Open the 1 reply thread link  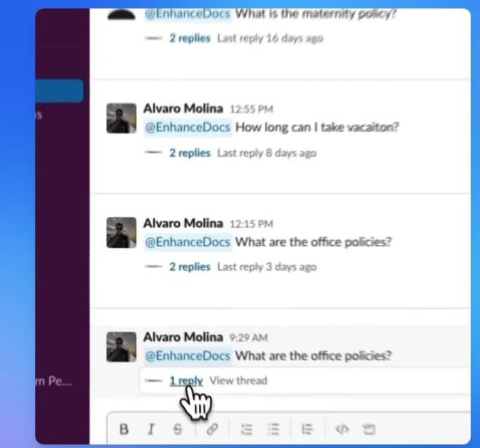(x=186, y=380)
